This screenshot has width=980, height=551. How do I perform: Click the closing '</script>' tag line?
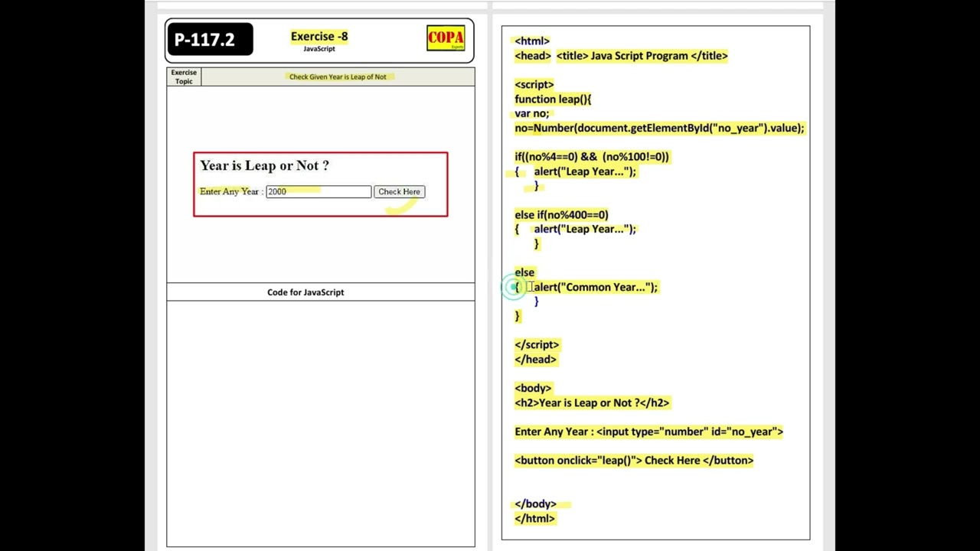tap(537, 344)
